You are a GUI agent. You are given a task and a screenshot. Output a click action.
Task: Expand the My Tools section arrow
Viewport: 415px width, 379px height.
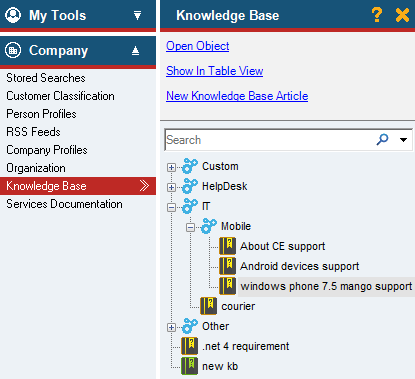click(137, 15)
